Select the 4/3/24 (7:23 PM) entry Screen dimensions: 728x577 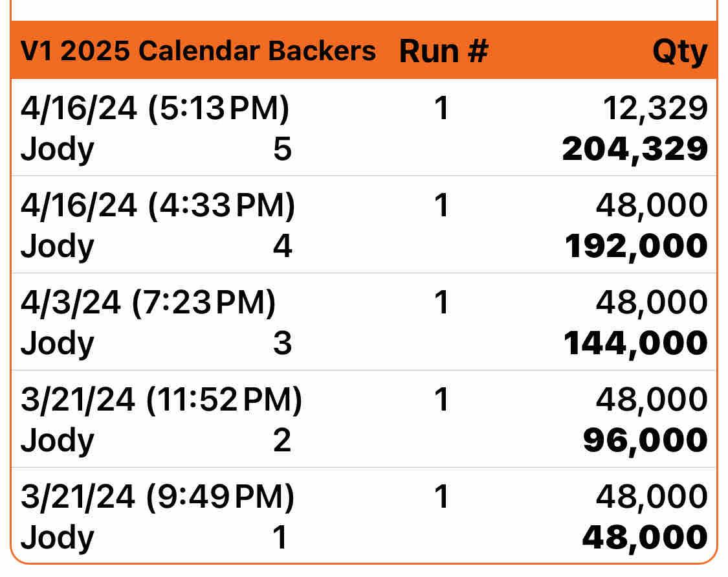(148, 302)
